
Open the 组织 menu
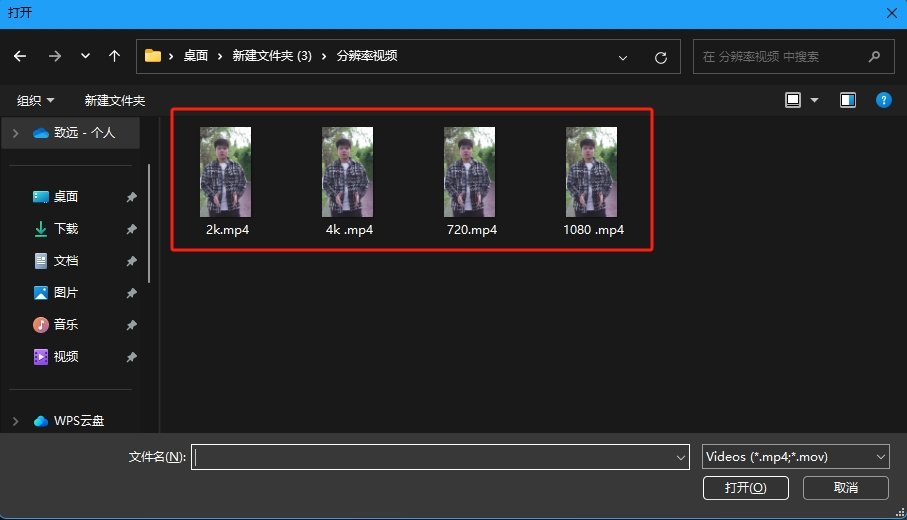[36, 101]
